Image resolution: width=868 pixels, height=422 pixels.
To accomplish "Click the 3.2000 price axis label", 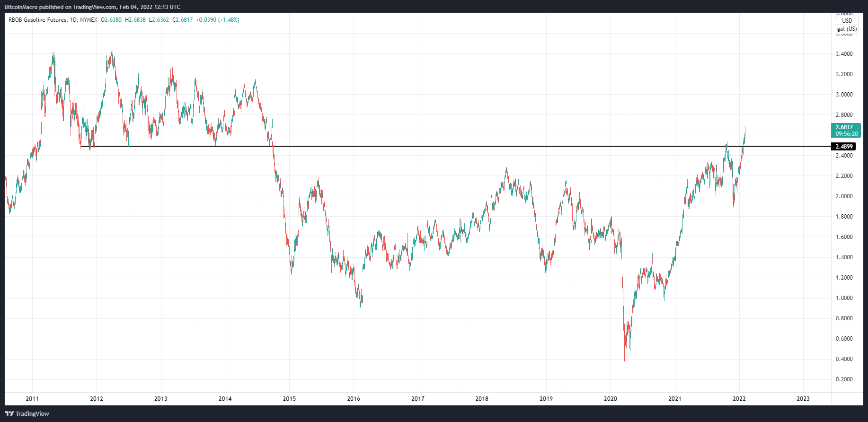I will (x=844, y=74).
